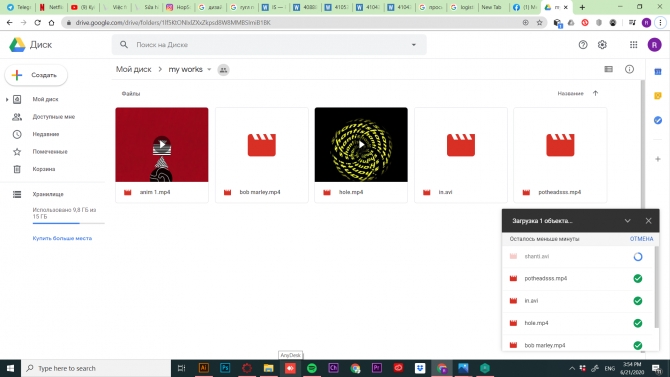Open Illustrator from taskbar
Screen dimensions: 670x377
pyautogui.click(x=203, y=368)
